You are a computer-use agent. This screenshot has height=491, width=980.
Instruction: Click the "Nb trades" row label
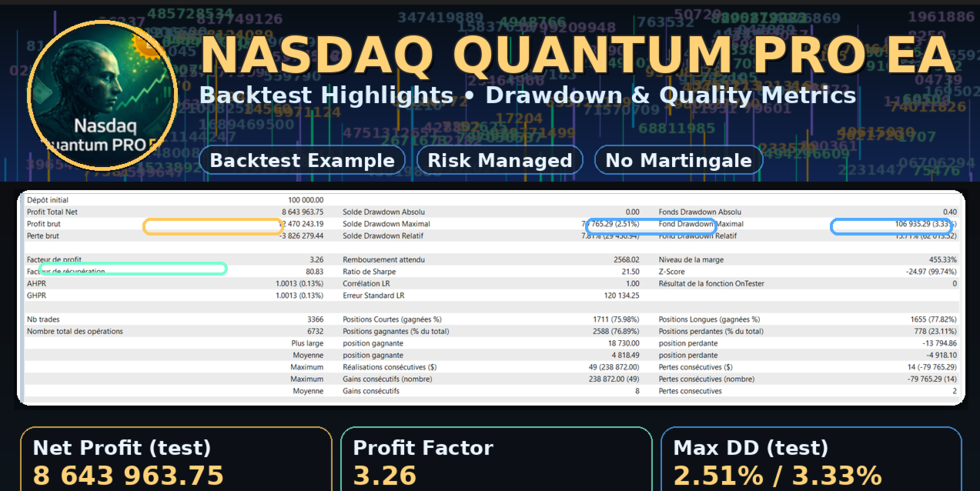43,319
